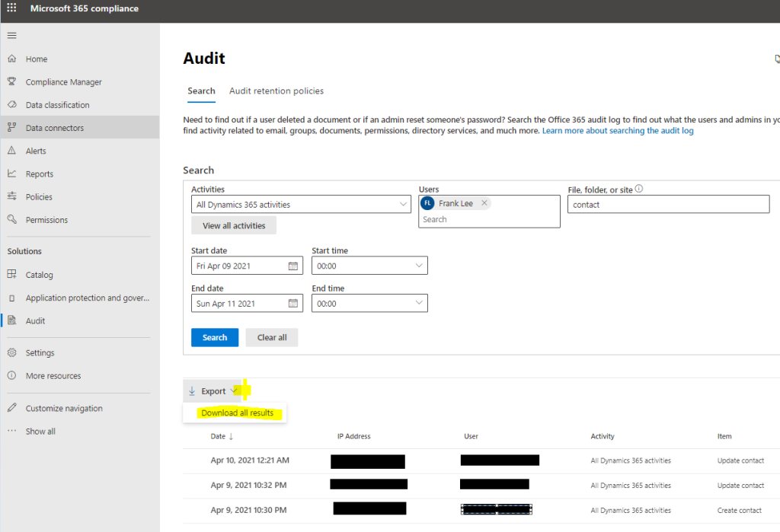Image resolution: width=780 pixels, height=532 pixels.
Task: Open the End date calendar icon
Action: pos(293,303)
